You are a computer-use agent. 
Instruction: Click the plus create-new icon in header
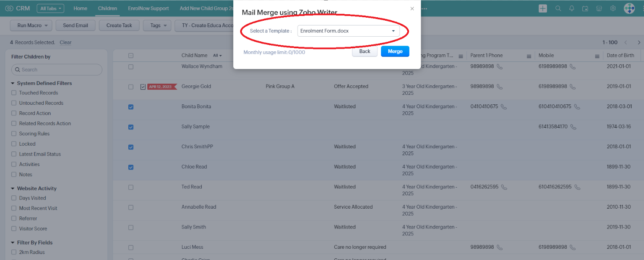coord(543,8)
